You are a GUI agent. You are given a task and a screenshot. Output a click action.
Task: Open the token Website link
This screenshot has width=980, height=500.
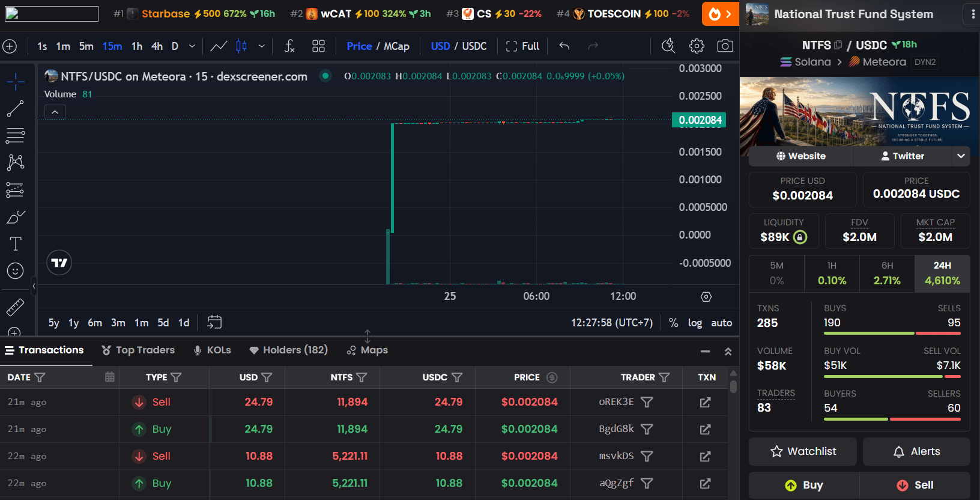[801, 156]
